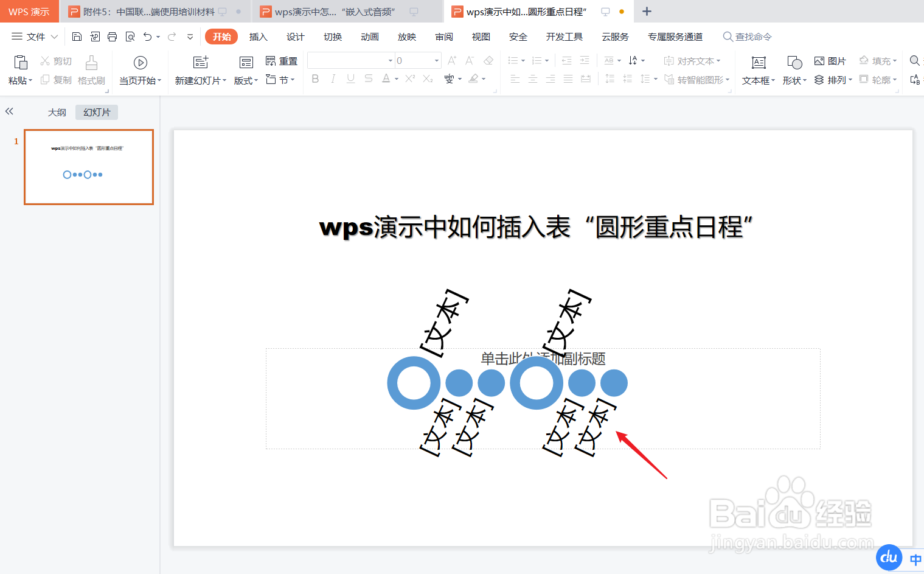The image size is (924, 574).
Task: Click the Increase indent icon
Action: click(x=585, y=60)
